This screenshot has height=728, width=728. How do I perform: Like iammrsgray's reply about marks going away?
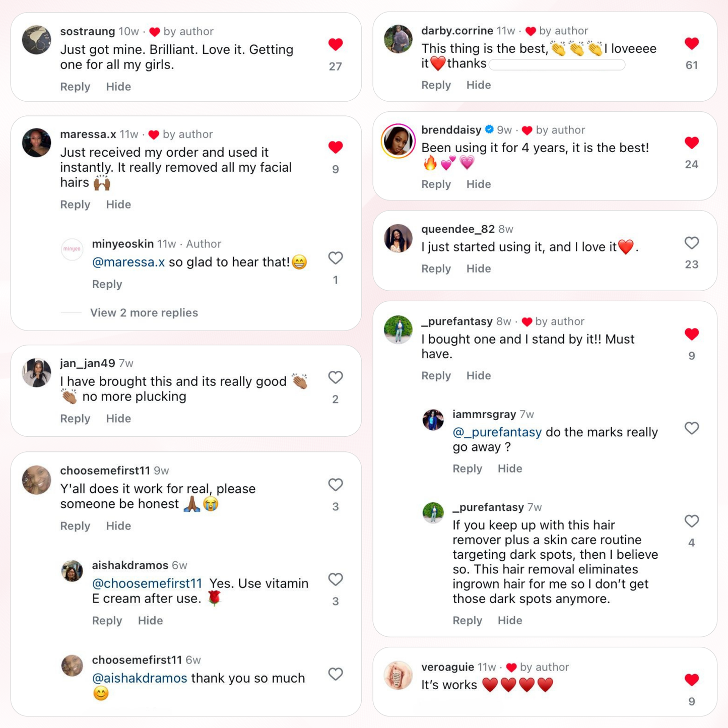pyautogui.click(x=691, y=428)
